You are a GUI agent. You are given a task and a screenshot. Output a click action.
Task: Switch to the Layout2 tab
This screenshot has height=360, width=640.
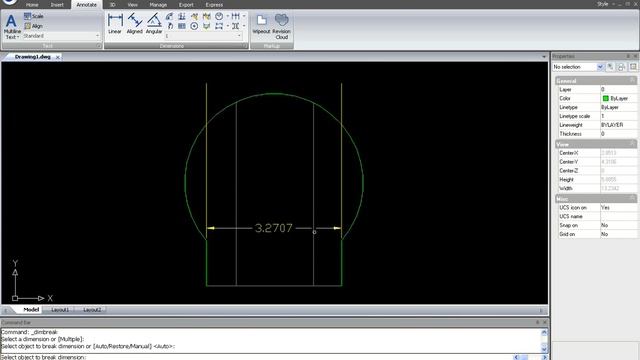[92, 310]
